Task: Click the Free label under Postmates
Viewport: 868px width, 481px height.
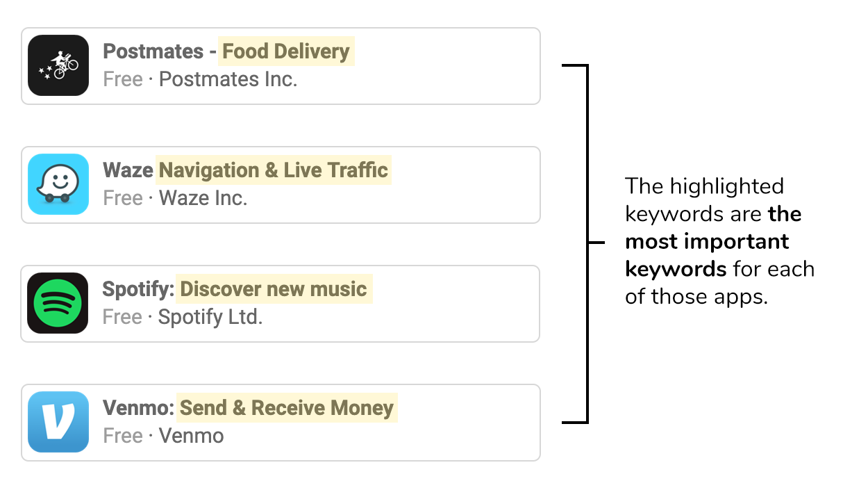Action: (123, 79)
